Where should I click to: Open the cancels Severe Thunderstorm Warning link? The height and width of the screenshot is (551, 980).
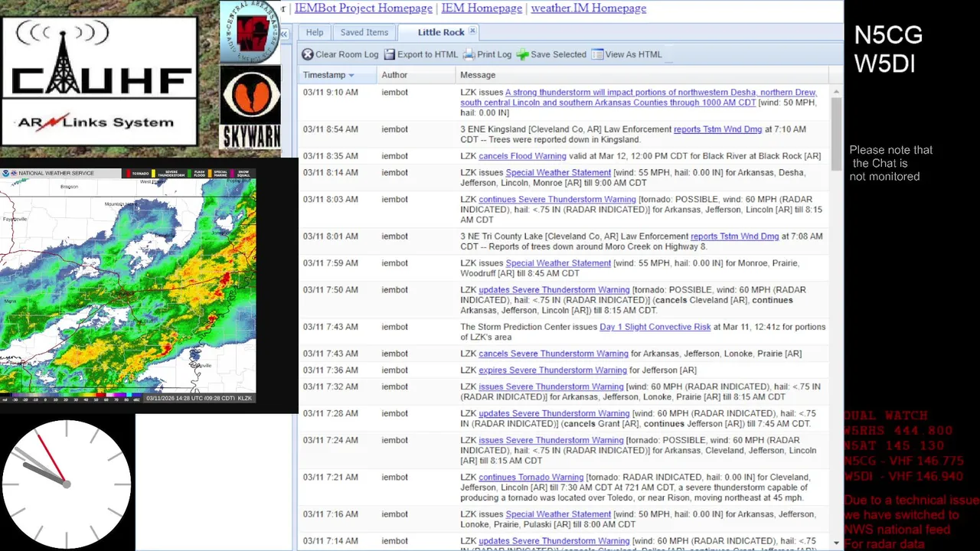[553, 354]
